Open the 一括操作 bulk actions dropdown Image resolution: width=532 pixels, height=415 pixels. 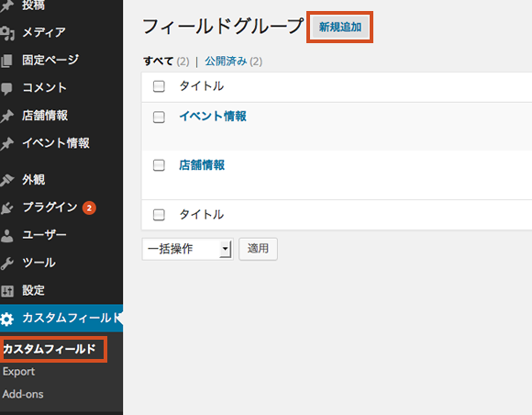point(187,249)
